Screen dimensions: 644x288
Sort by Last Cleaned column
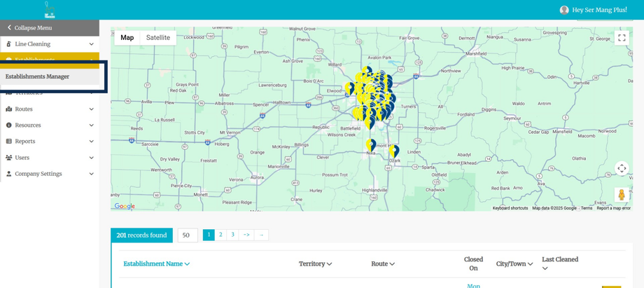560,263
